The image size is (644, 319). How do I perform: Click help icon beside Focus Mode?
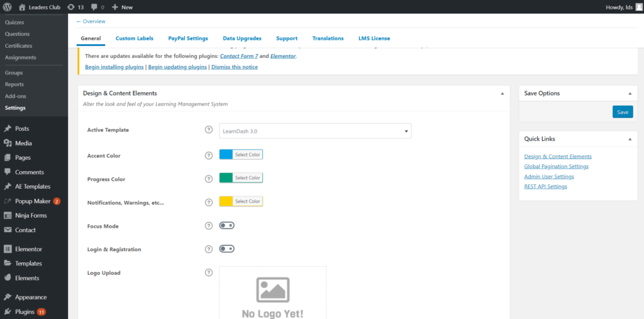click(x=209, y=226)
